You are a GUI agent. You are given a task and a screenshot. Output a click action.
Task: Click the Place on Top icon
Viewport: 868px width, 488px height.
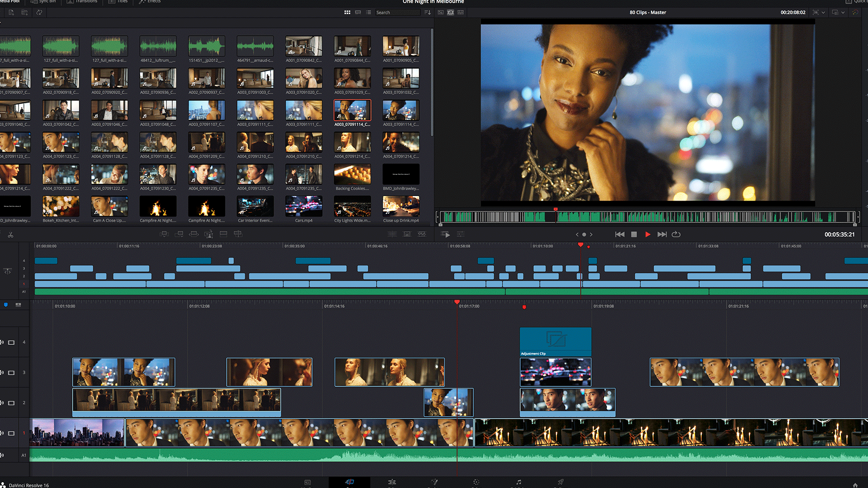point(223,234)
